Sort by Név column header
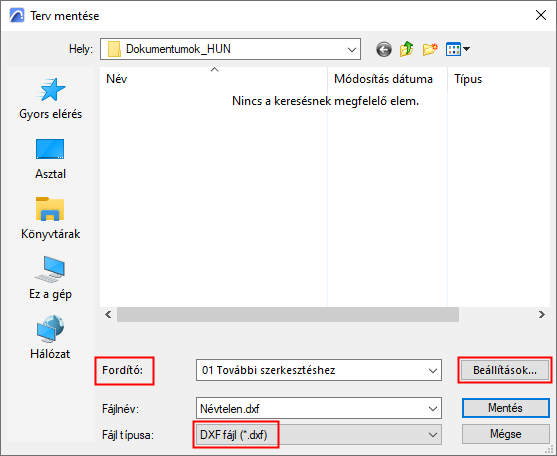The width and height of the screenshot is (557, 456). click(x=213, y=79)
